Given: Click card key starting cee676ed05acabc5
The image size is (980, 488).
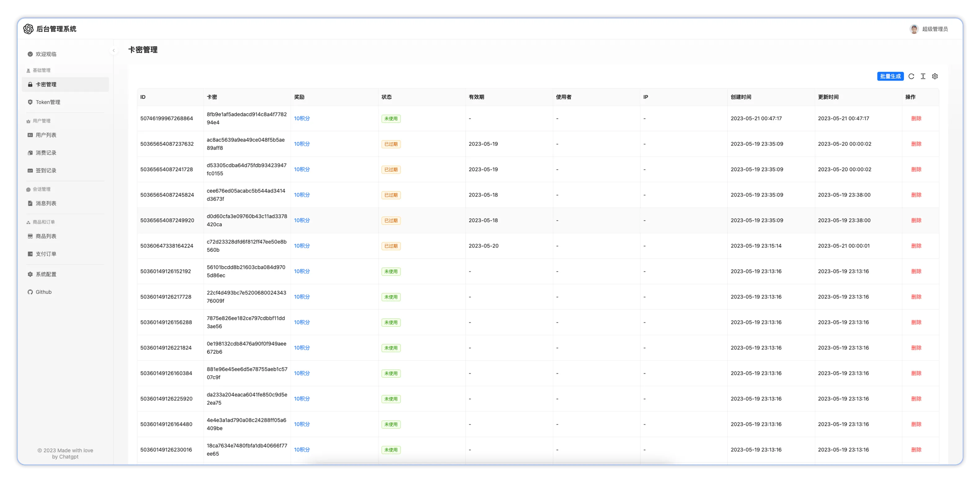Looking at the screenshot, I should click(x=246, y=195).
